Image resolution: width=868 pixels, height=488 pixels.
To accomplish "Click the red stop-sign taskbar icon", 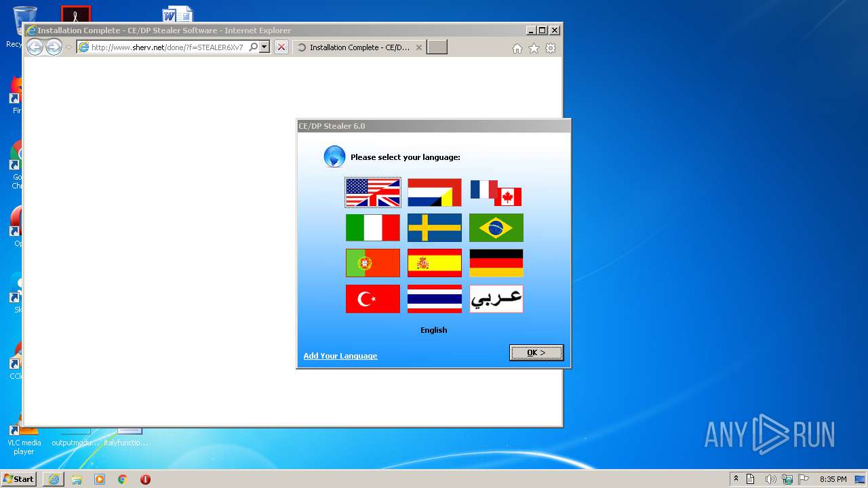I will click(x=145, y=479).
